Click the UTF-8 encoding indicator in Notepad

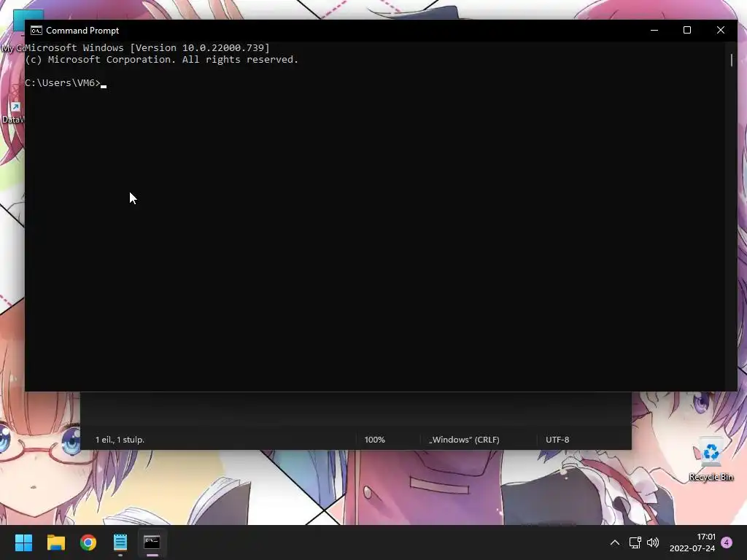click(x=557, y=440)
